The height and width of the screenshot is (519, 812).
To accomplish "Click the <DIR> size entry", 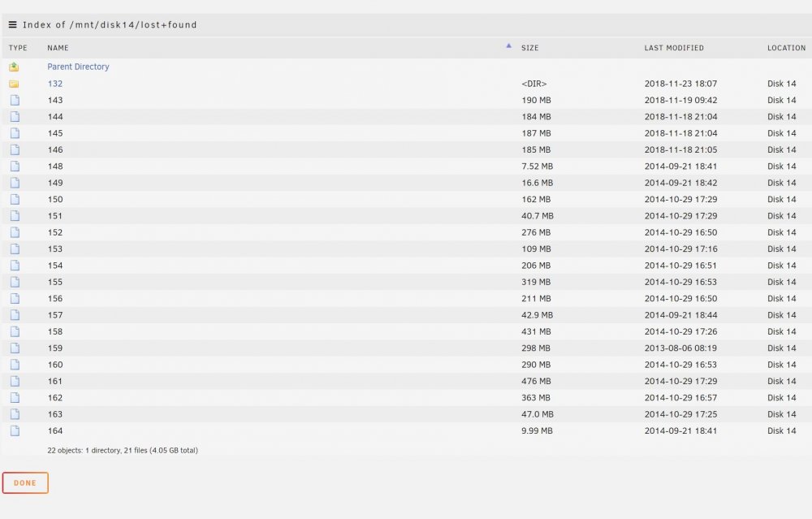I will click(x=534, y=84).
